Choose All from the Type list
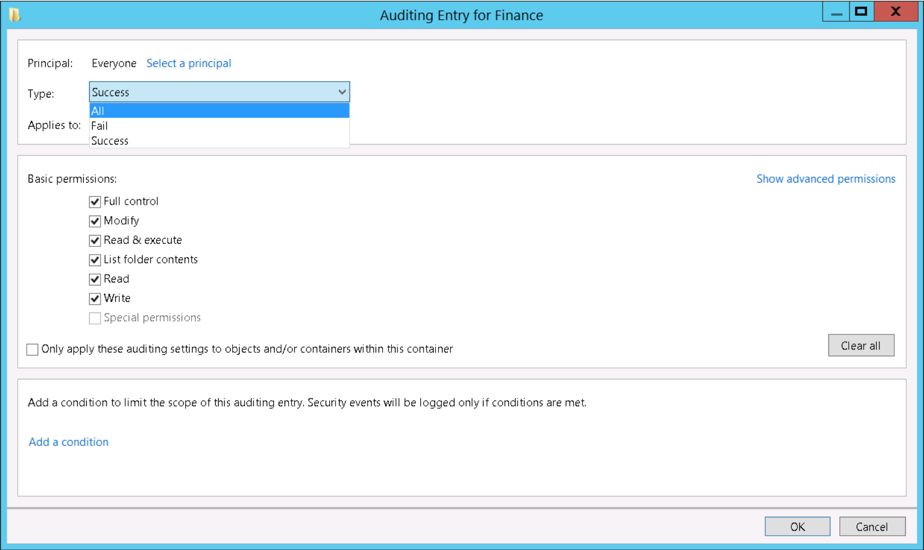Image resolution: width=924 pixels, height=550 pixels. [219, 111]
